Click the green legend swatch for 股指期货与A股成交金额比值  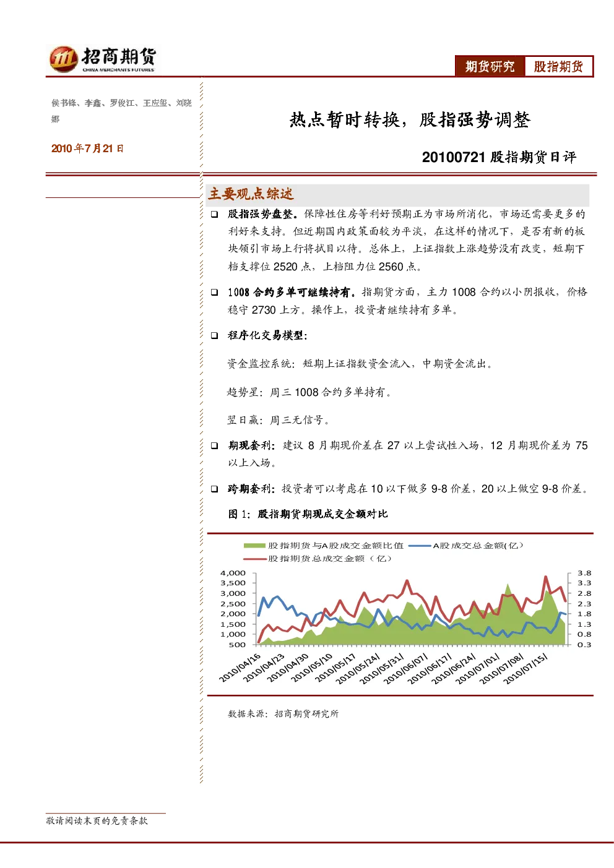(254, 546)
